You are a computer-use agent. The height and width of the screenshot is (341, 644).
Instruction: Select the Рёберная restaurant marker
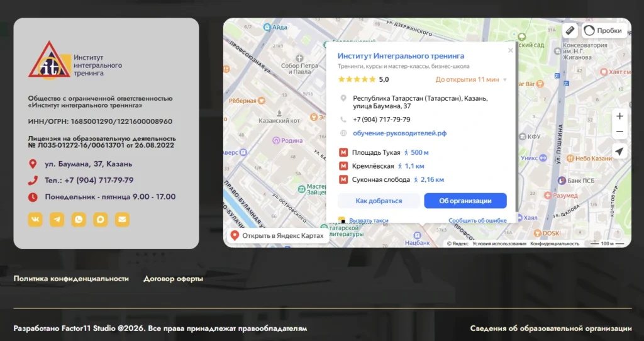pos(261,101)
